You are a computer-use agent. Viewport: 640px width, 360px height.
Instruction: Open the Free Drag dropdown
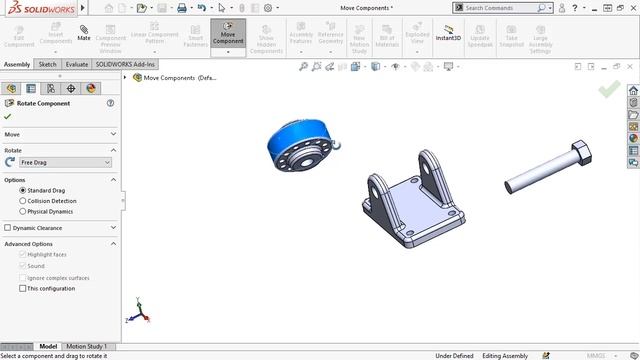pos(65,162)
